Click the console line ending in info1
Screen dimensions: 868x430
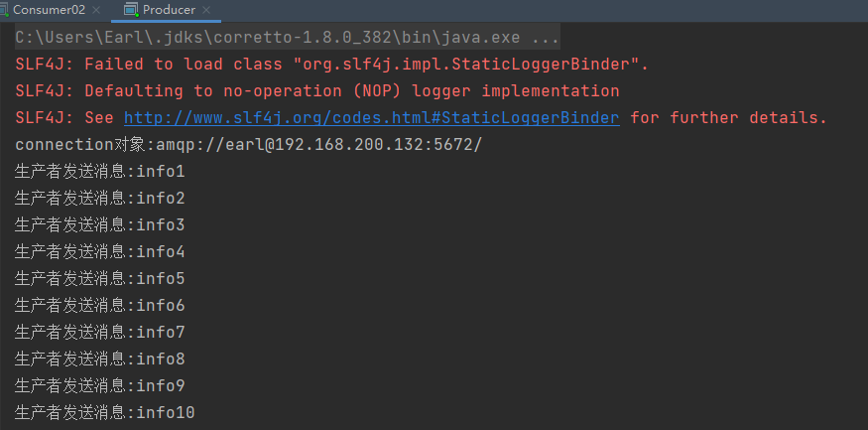tap(99, 171)
